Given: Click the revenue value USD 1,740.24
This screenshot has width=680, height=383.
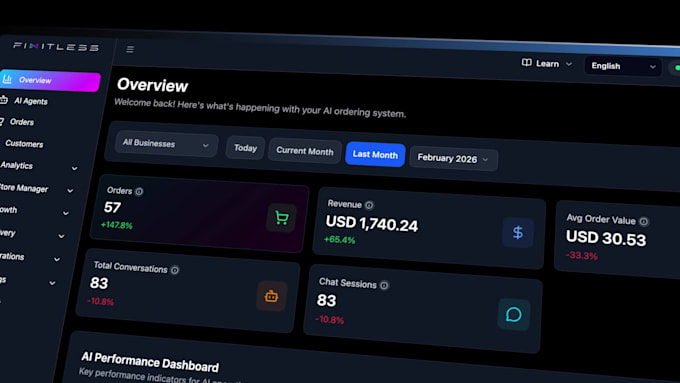Looking at the screenshot, I should (372, 223).
